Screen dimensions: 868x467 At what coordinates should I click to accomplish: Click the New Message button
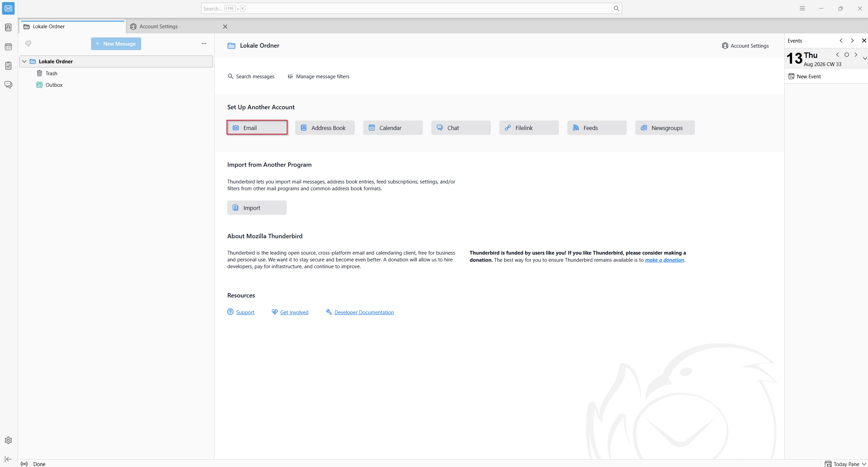pos(116,44)
